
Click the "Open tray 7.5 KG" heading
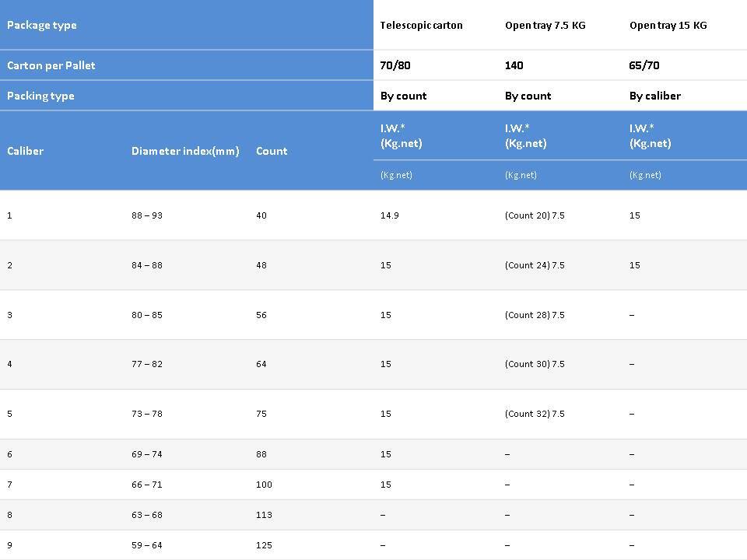545,25
